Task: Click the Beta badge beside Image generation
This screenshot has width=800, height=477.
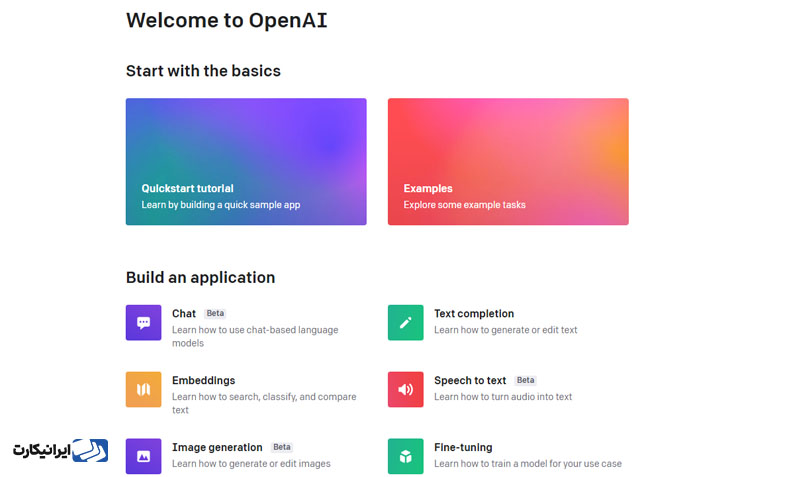Action: click(281, 447)
